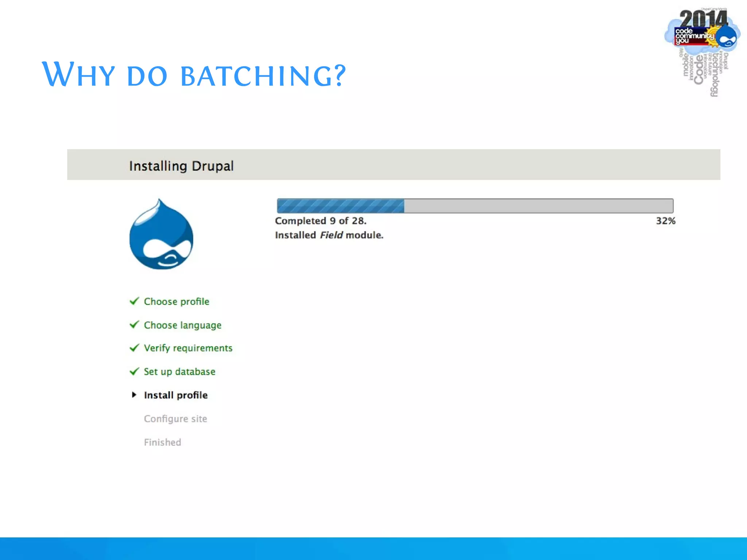
Task: Click the arrow beside Install profile
Action: pos(134,395)
